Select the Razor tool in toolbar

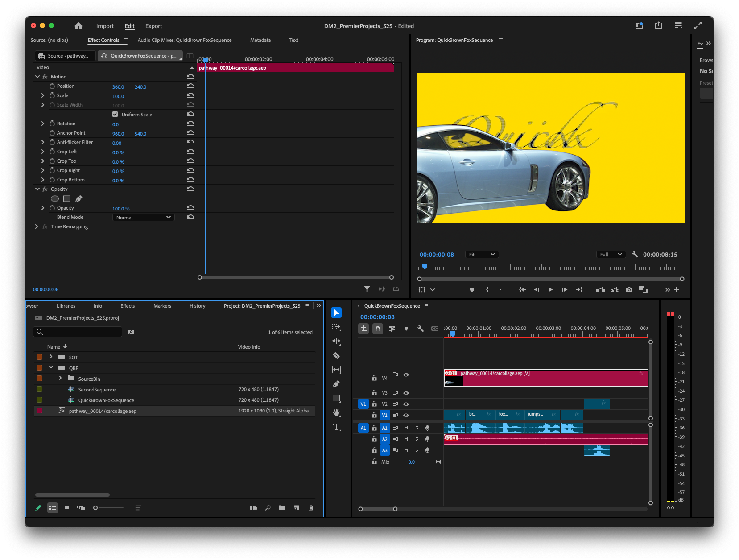336,356
